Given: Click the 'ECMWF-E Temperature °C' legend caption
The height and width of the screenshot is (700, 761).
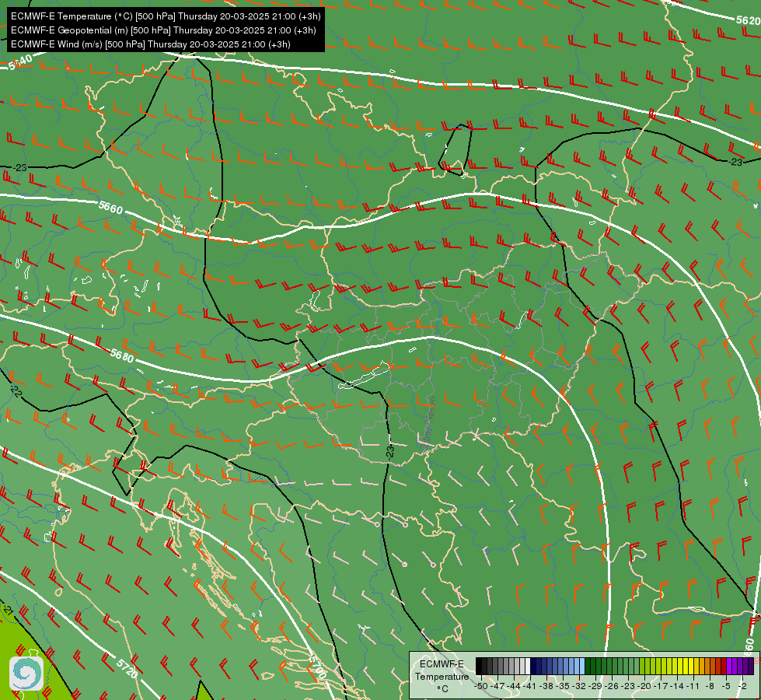Looking at the screenshot, I should click(442, 676).
